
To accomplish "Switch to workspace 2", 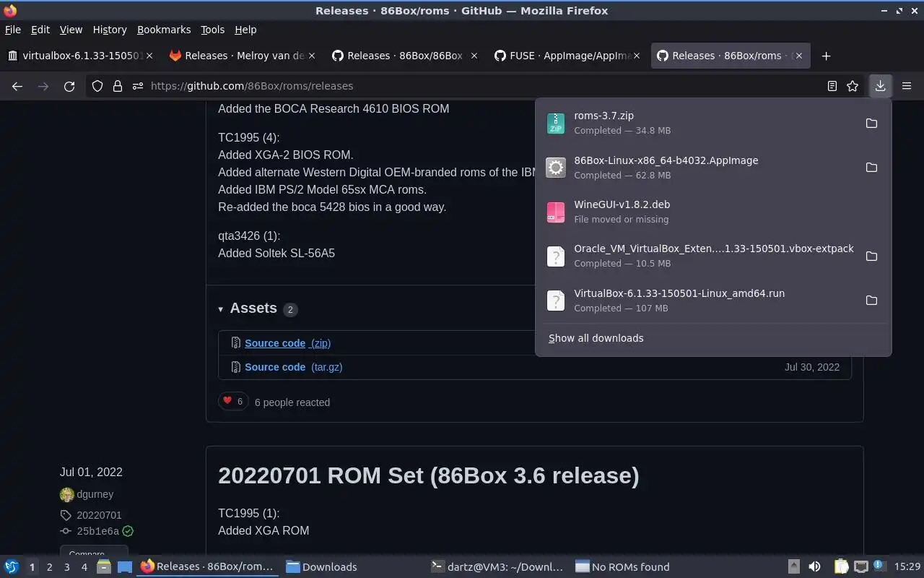I will [x=49, y=567].
